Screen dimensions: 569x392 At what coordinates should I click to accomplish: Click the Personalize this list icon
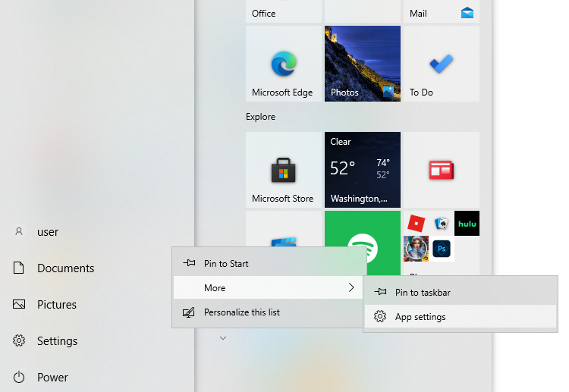tap(189, 312)
